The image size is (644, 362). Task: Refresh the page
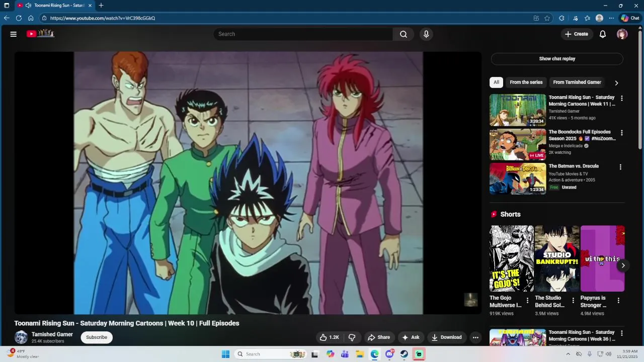[x=19, y=18]
